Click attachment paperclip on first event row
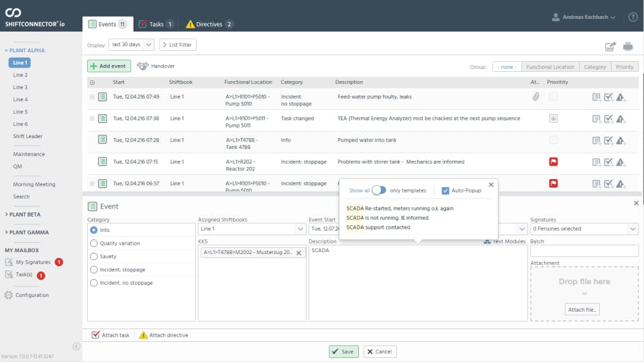The width and height of the screenshot is (644, 362). (535, 97)
